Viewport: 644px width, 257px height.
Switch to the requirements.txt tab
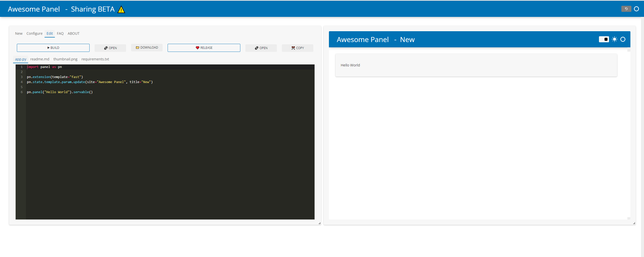click(95, 59)
